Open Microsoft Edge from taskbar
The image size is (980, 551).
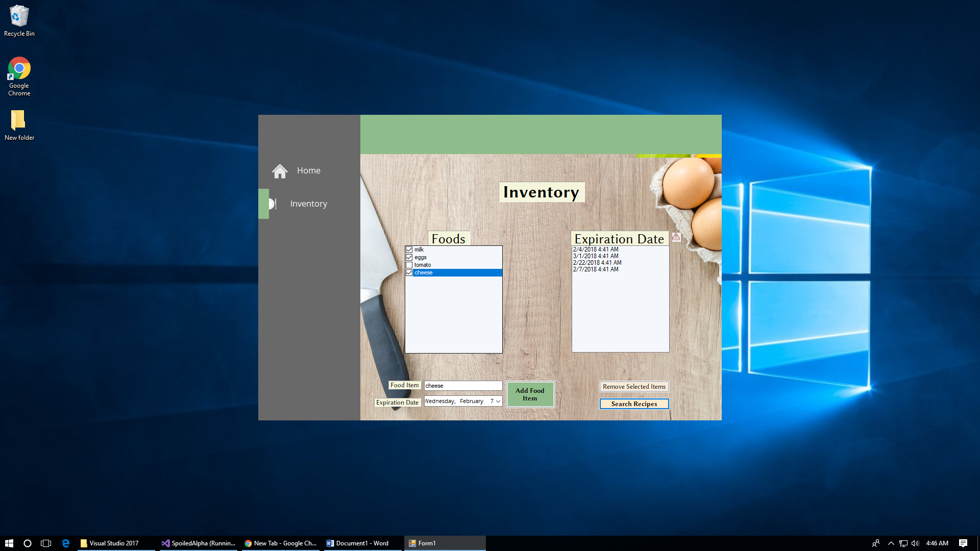(x=66, y=543)
